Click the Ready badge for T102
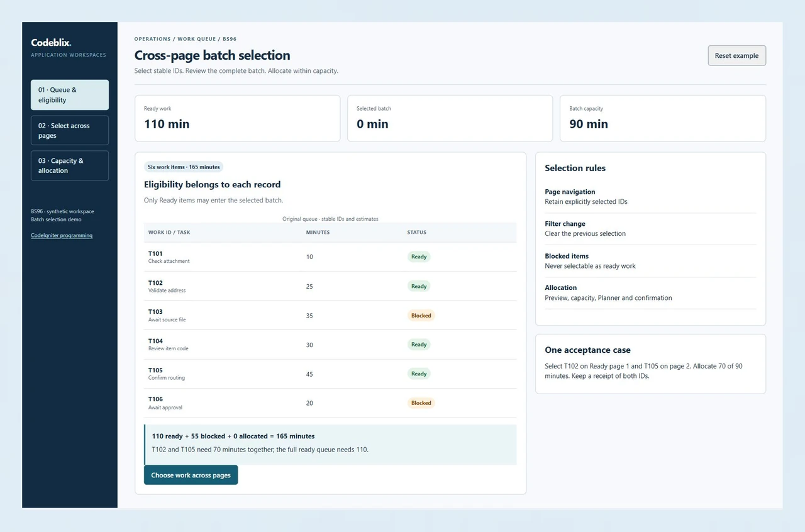 click(x=419, y=286)
